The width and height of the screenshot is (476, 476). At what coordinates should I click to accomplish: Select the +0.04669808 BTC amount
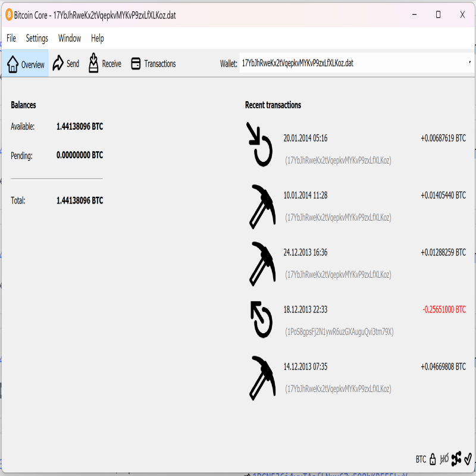pyautogui.click(x=443, y=367)
